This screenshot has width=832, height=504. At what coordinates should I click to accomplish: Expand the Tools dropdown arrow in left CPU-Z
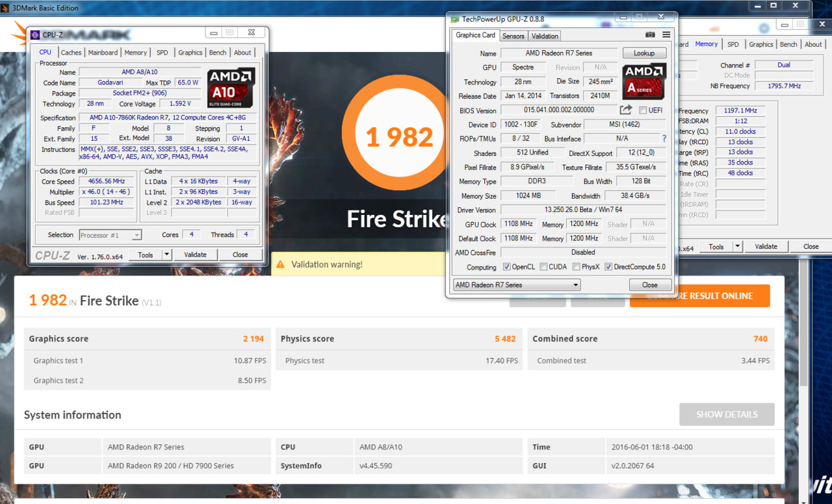167,255
